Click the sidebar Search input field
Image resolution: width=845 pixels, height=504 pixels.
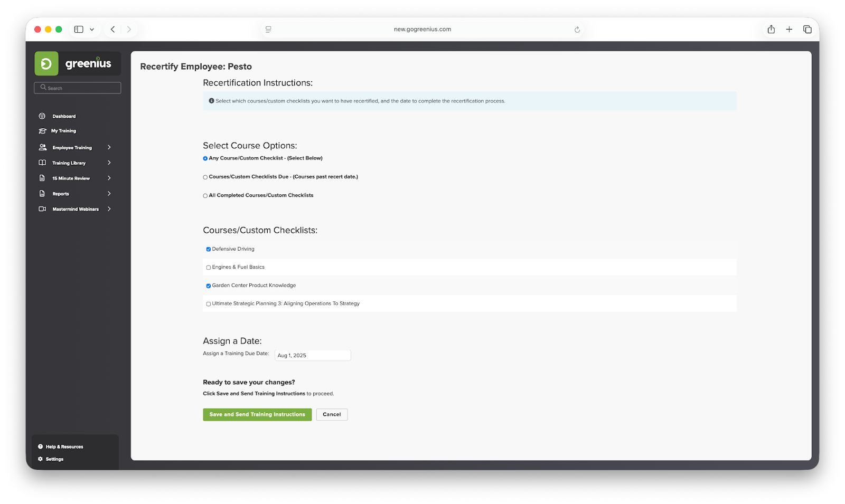[78, 88]
